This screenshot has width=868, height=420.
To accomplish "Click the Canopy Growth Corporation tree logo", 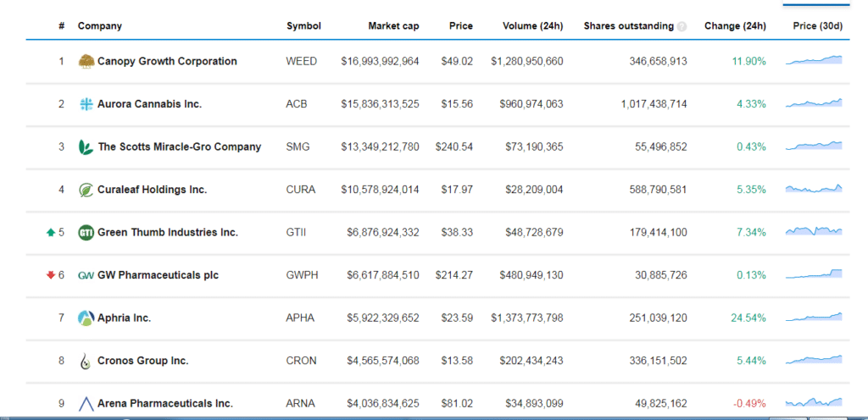I will coord(86,61).
